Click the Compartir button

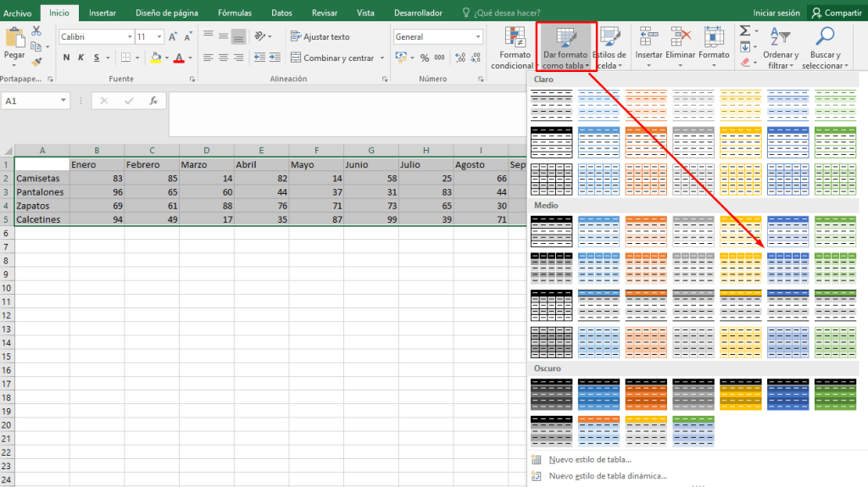coord(835,13)
